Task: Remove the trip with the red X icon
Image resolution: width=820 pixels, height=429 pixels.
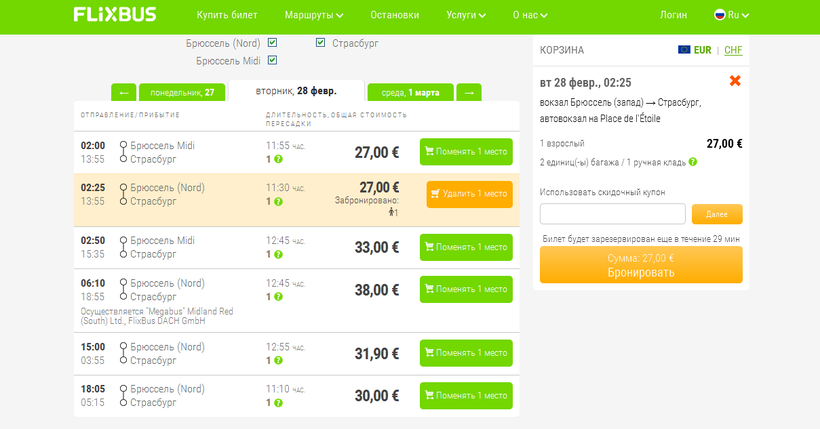Action: pos(735,81)
